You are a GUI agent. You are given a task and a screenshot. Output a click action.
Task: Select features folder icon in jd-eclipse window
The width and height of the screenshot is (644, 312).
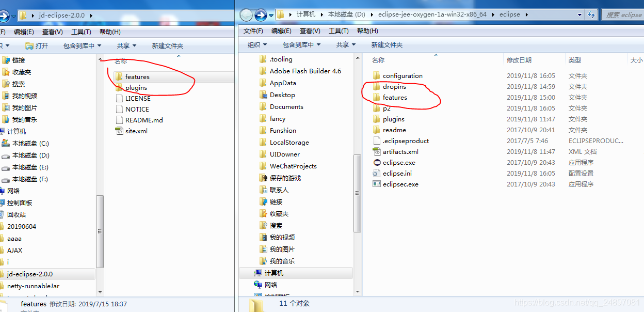point(119,77)
